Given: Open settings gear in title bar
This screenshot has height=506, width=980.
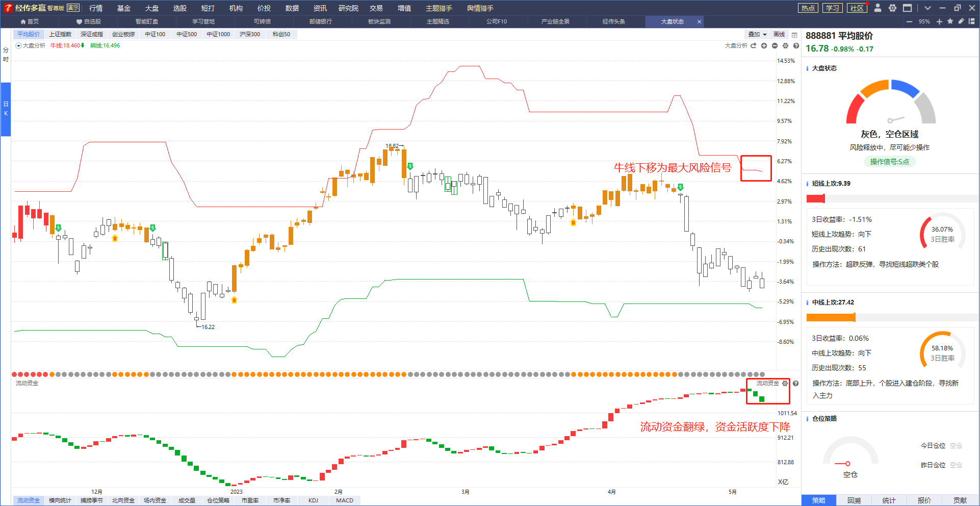Looking at the screenshot, I should (x=892, y=8).
